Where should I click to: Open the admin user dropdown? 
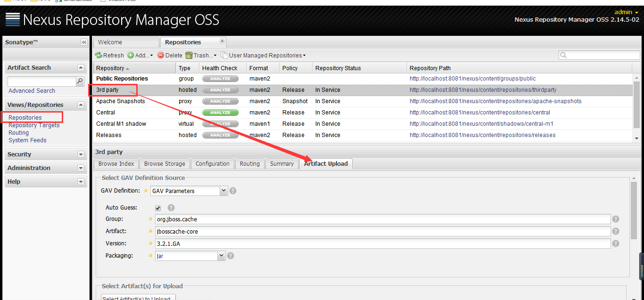tap(627, 12)
